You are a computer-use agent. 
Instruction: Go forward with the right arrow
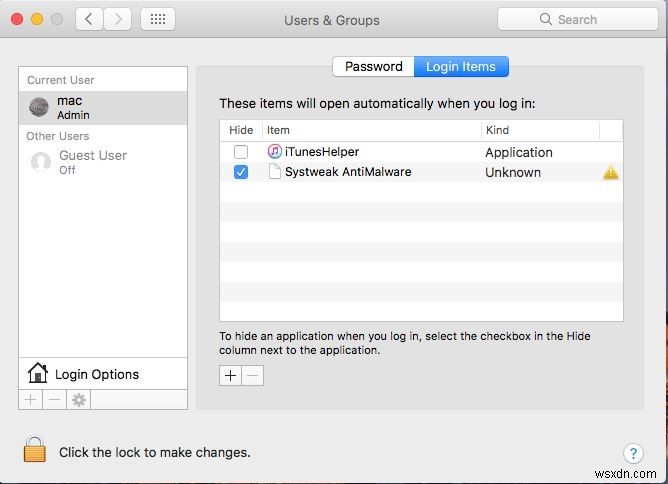click(118, 19)
